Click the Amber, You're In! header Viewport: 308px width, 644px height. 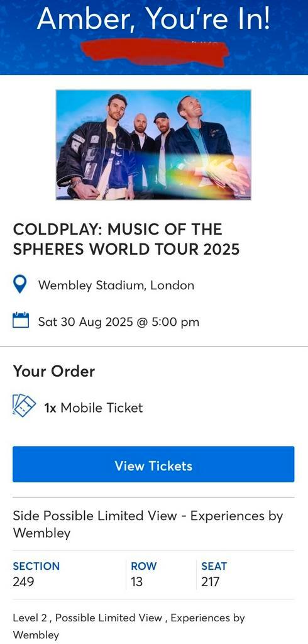click(153, 18)
